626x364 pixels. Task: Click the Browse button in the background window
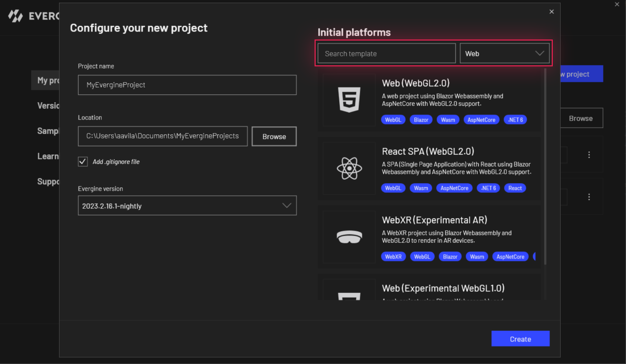click(581, 118)
